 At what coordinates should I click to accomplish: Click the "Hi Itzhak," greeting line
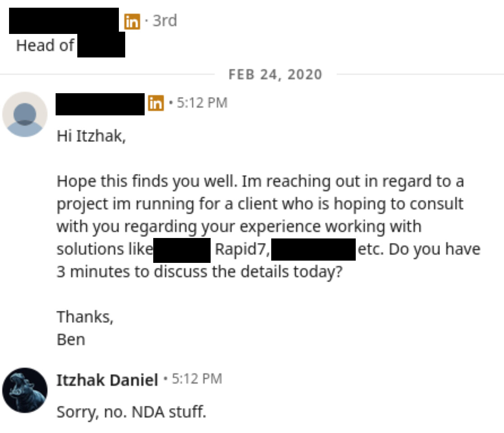[x=91, y=136]
